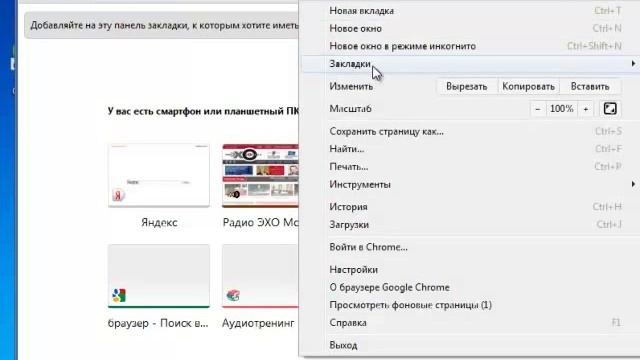Click the 100% zoom value
Viewport: 640px width, 360px height.
click(562, 109)
